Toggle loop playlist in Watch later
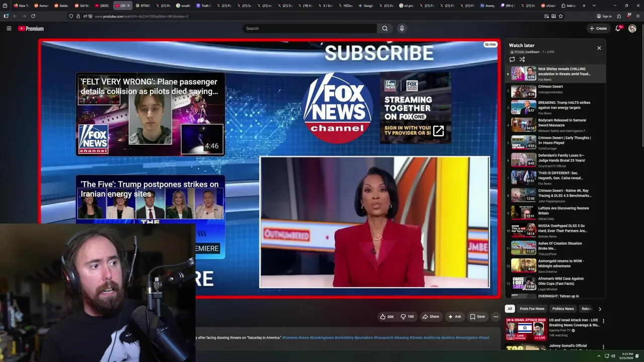Image resolution: width=644 pixels, height=362 pixels. click(x=512, y=59)
